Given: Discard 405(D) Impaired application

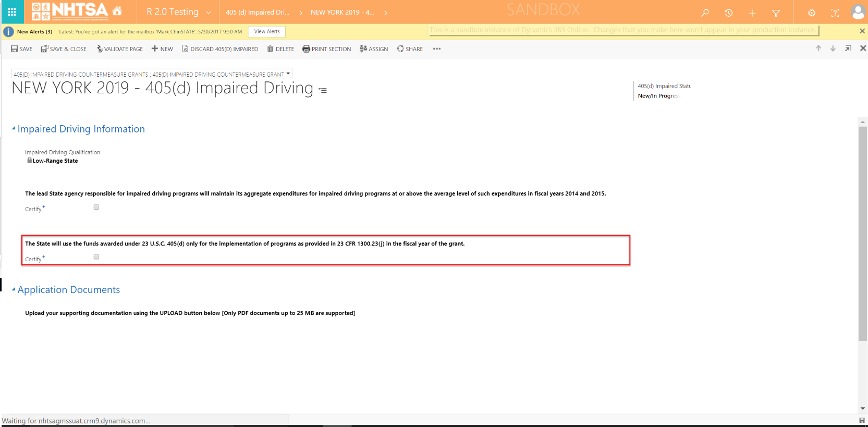Looking at the screenshot, I should point(220,49).
